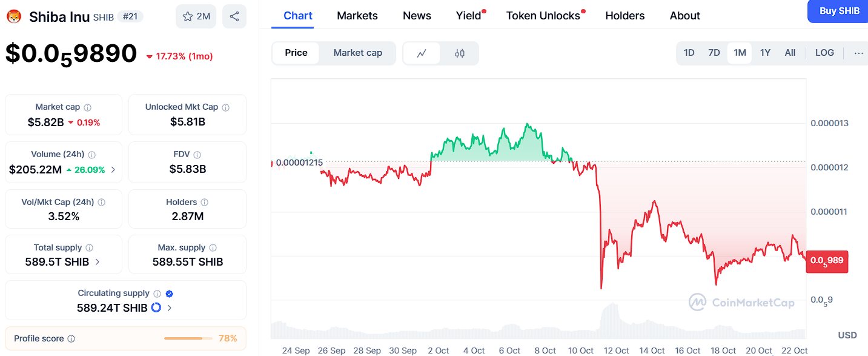This screenshot has width=868, height=356.
Task: Open the Markets tab
Action: pos(357,16)
